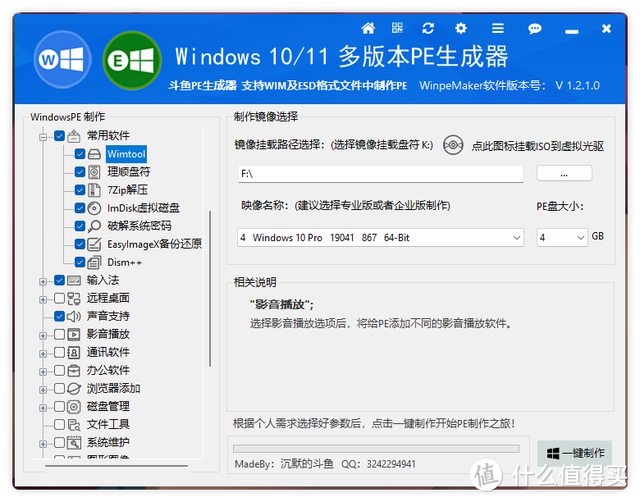Check the 远程桌面 checkbox

[60, 298]
